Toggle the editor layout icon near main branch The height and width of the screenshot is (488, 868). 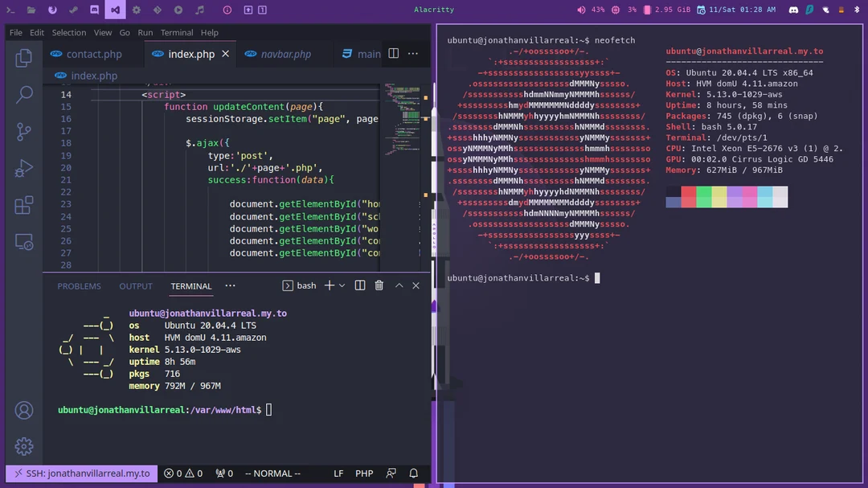tap(393, 53)
